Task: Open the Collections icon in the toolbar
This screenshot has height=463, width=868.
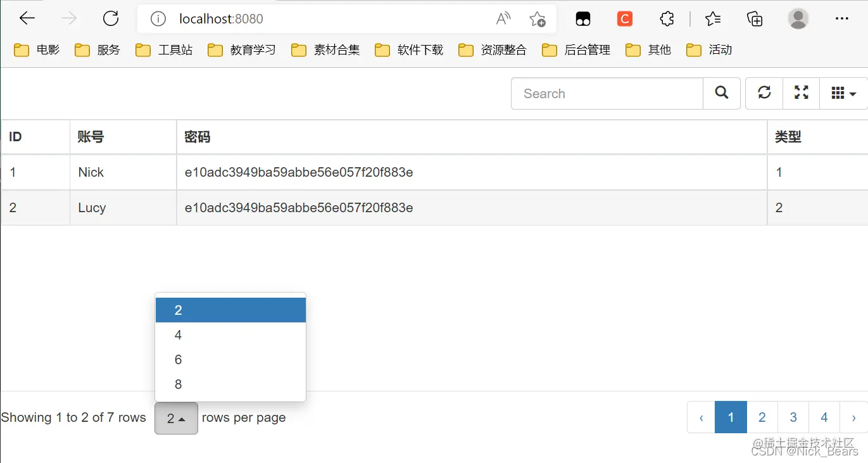Action: pos(754,18)
